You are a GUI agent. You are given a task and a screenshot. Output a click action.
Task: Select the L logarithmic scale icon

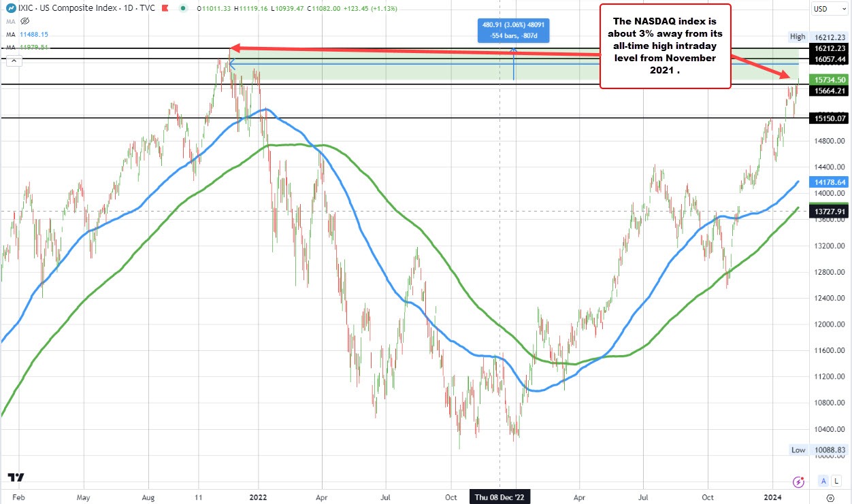(837, 482)
